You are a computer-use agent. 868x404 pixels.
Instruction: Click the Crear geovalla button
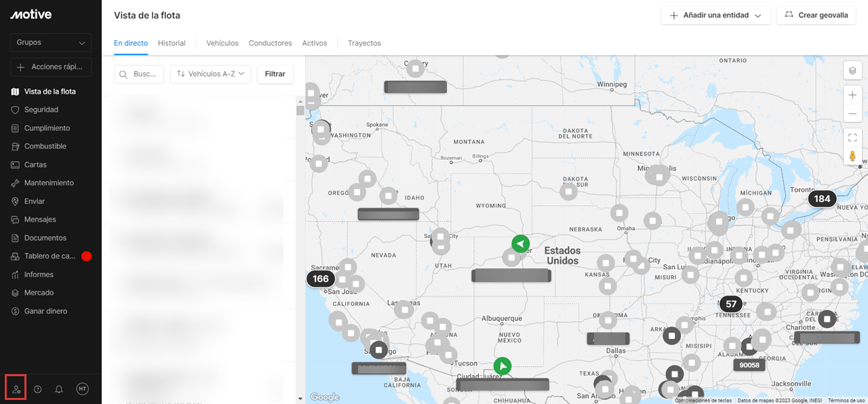click(816, 16)
